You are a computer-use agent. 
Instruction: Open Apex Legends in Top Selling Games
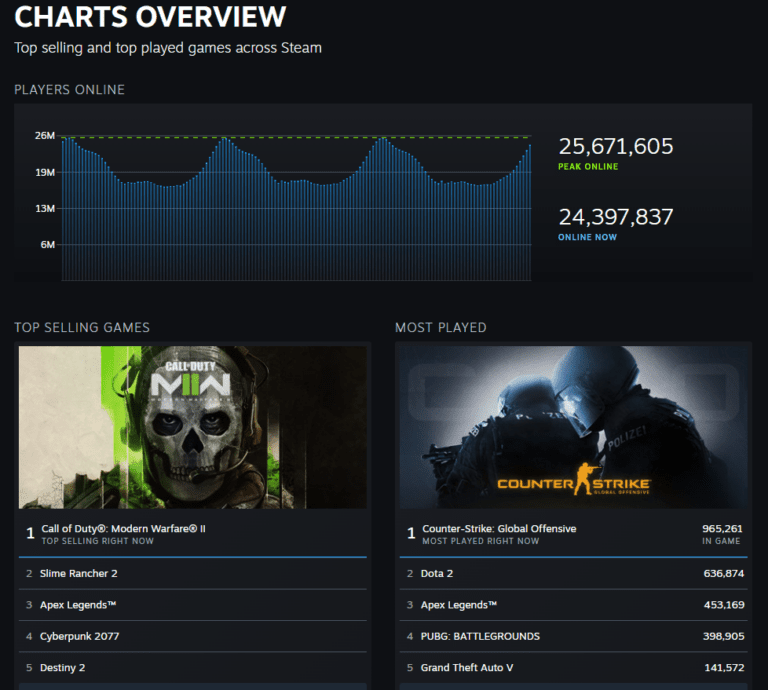pos(192,605)
